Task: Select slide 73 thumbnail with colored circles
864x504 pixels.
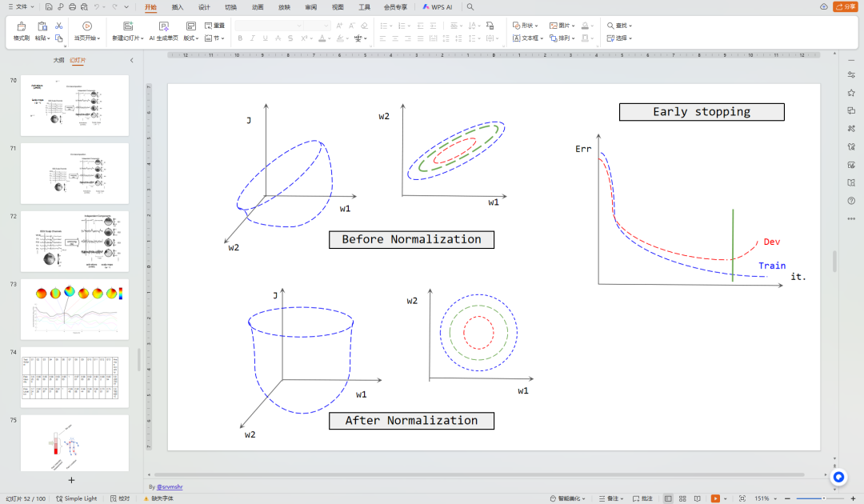Action: point(75,309)
